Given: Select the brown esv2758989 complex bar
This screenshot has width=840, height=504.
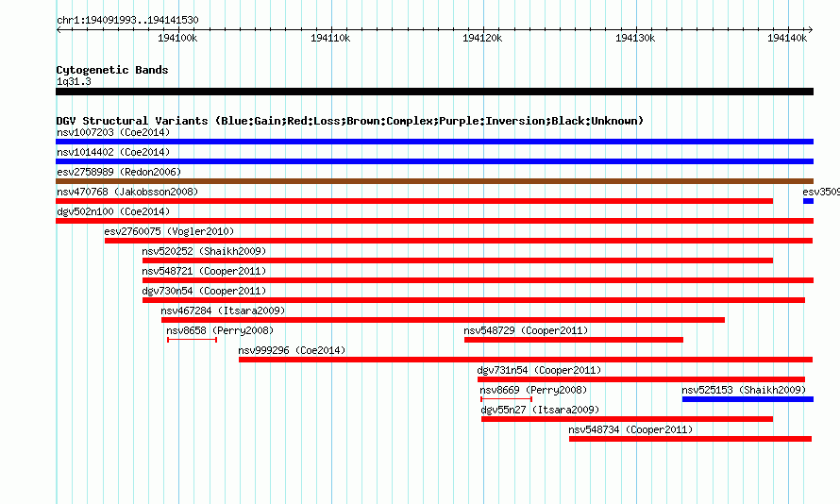Looking at the screenshot, I should point(434,181).
